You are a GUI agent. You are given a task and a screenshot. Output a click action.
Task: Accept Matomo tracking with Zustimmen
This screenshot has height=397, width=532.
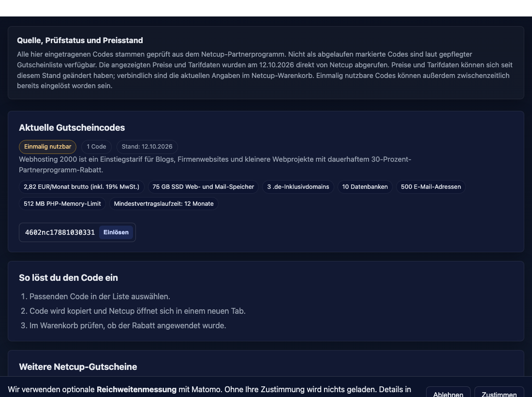(499, 392)
